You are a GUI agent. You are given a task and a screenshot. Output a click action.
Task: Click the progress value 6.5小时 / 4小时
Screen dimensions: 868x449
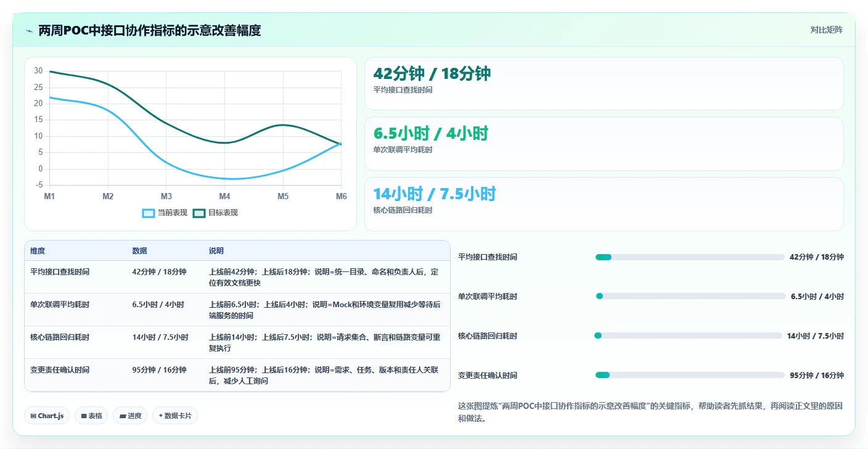(x=817, y=297)
